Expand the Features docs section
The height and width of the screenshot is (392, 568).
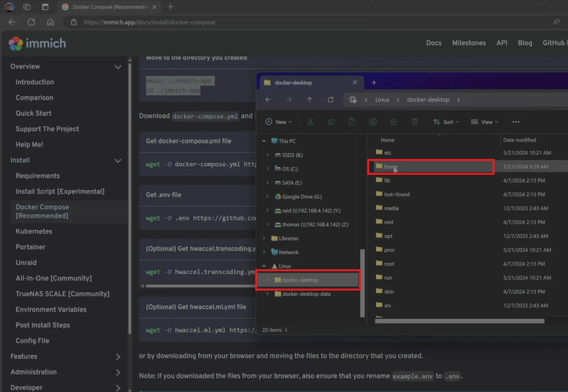118,357
